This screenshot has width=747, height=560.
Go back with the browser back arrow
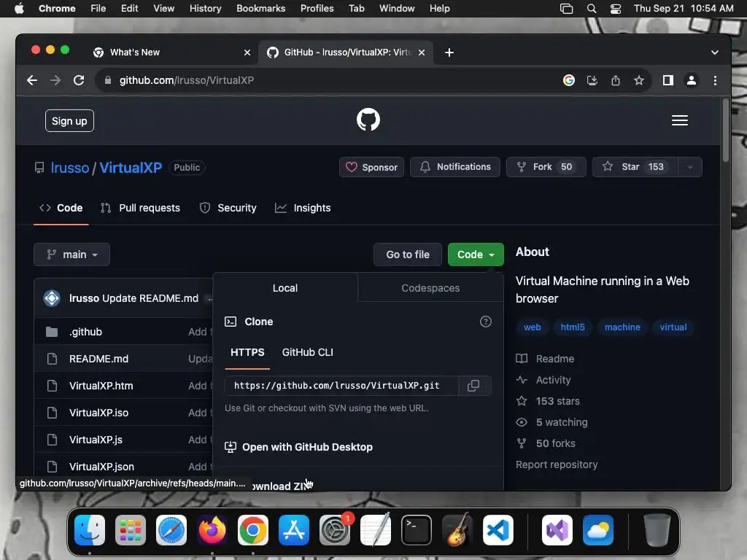tap(32, 80)
